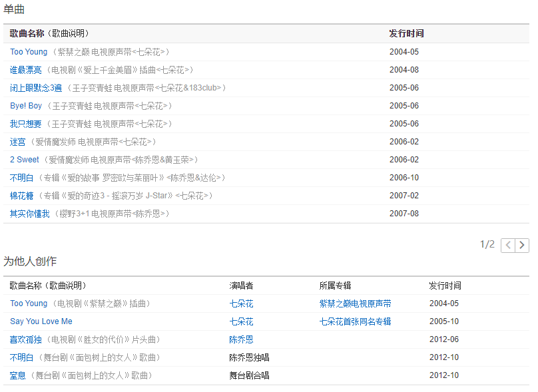
Task: Open album 七朵花首张同名专辑
Action: coord(355,321)
